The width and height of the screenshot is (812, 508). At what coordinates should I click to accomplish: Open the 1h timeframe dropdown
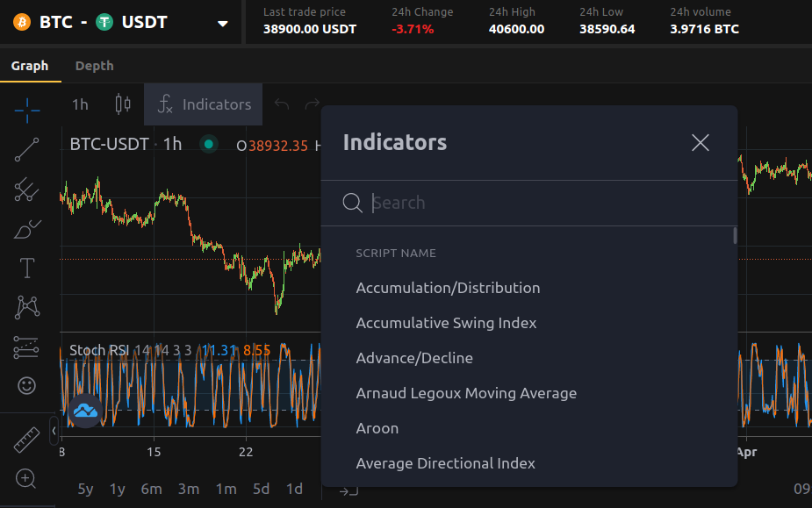79,104
